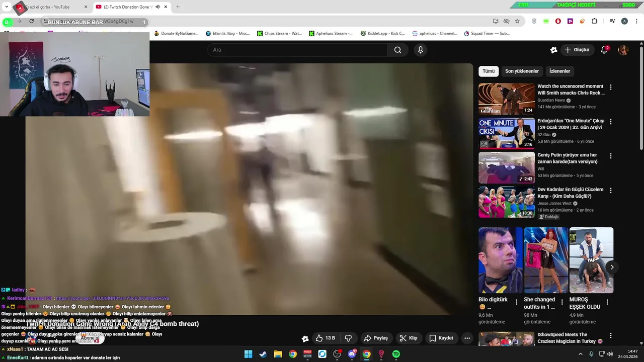Open options for Bilo digitürk short

(516, 302)
